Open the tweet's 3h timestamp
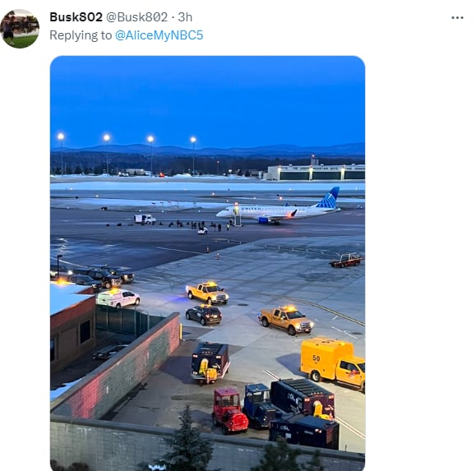Viewport: 476px width, 471px height. pyautogui.click(x=185, y=17)
